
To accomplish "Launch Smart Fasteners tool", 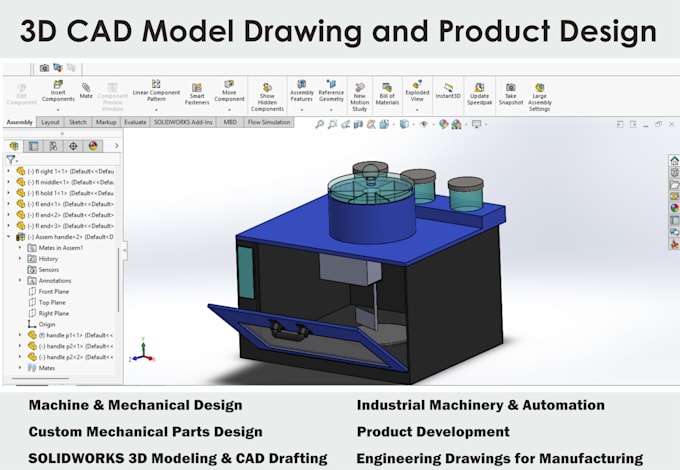I will pyautogui.click(x=197, y=94).
